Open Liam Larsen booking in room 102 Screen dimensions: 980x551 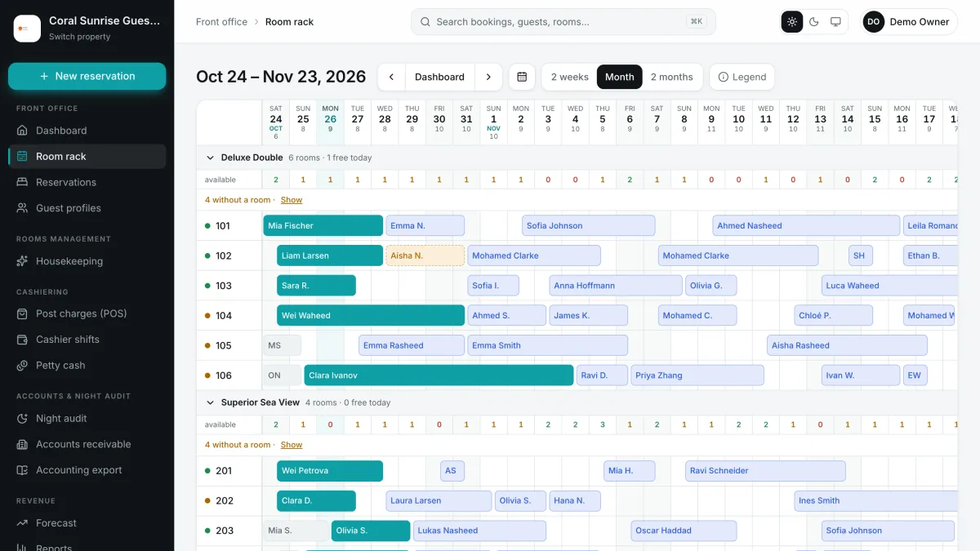coord(330,256)
